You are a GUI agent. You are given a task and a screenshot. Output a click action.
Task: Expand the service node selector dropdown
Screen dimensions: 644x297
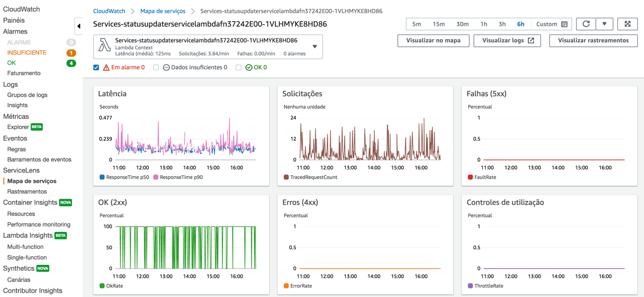click(315, 47)
